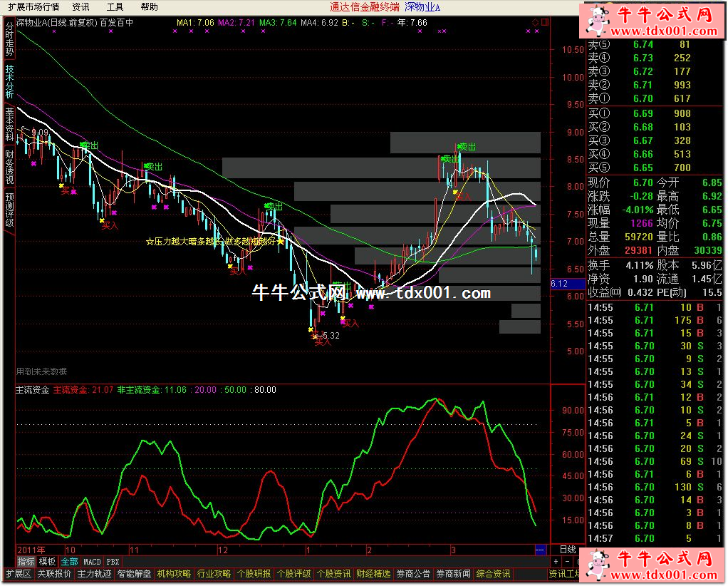Click the 综合资讯 button
The image size is (728, 586).
click(x=494, y=574)
